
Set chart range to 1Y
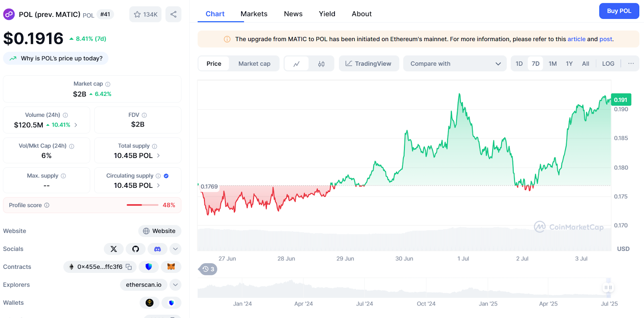(x=569, y=64)
